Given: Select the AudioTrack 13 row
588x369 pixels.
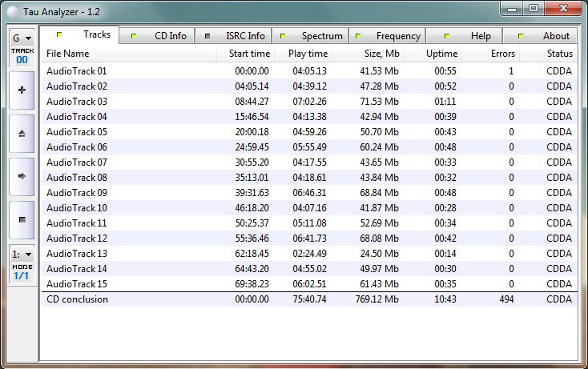Looking at the screenshot, I should coord(309,253).
